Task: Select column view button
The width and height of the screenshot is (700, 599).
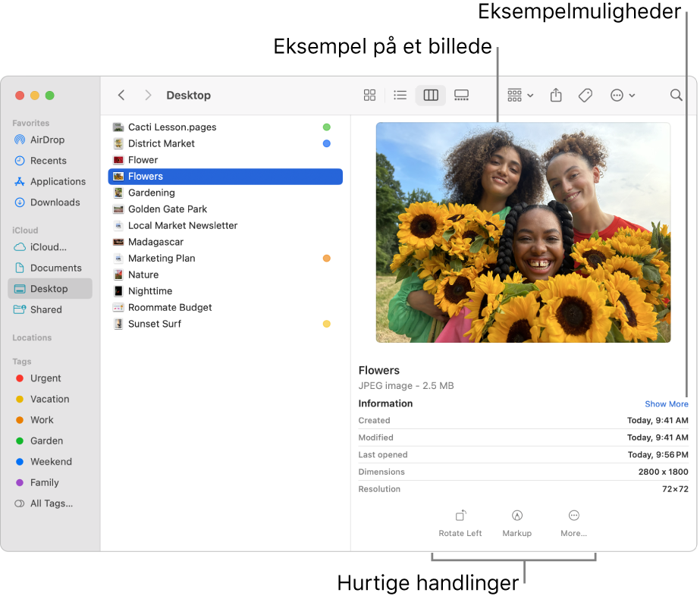Action: tap(431, 95)
